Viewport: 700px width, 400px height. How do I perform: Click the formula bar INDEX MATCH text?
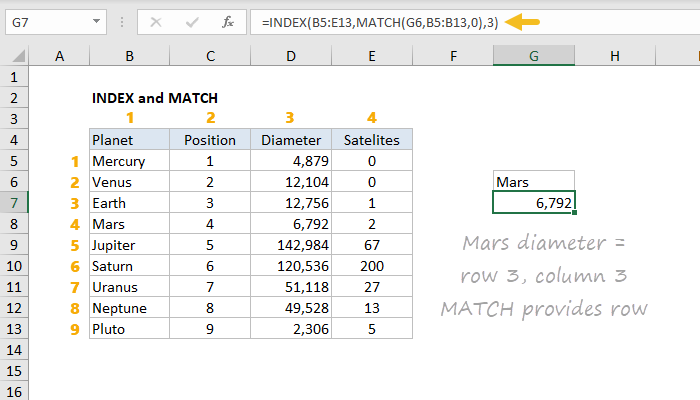coord(380,22)
